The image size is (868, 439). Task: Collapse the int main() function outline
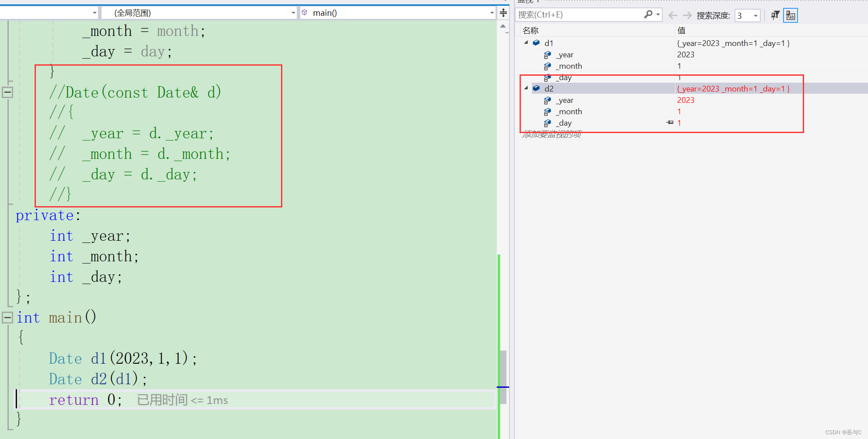[x=7, y=317]
